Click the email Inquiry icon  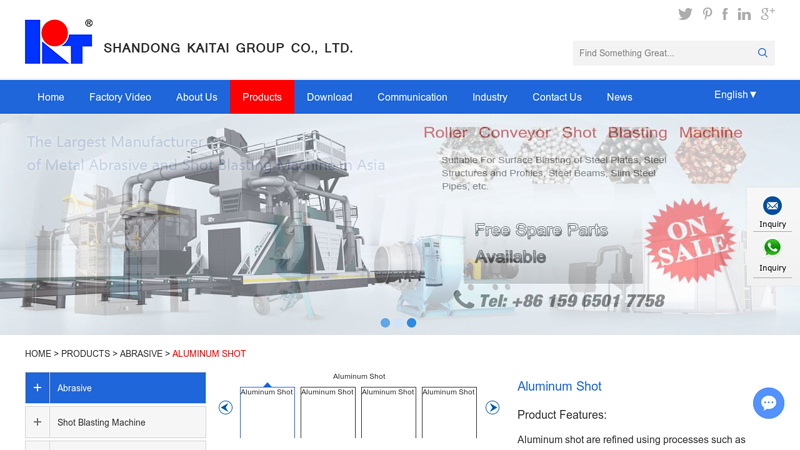pos(772,206)
